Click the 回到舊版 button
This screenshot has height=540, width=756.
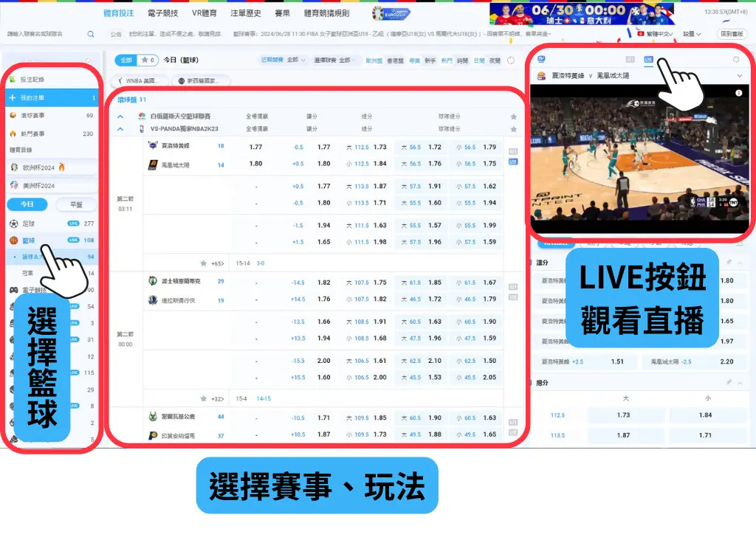click(732, 34)
